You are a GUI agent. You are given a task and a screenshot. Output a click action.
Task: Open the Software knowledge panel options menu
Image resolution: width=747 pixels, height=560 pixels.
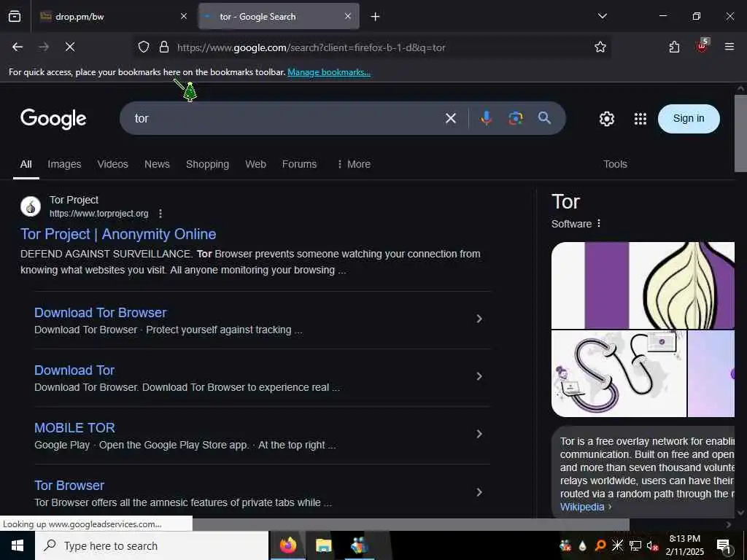599,223
